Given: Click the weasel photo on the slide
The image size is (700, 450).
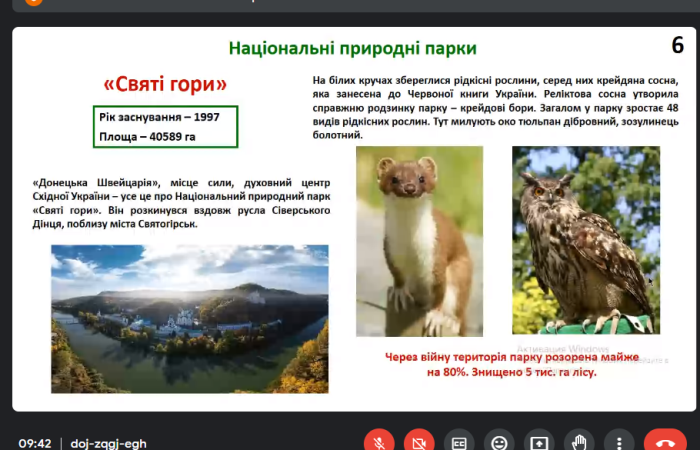Looking at the screenshot, I should [x=419, y=241].
